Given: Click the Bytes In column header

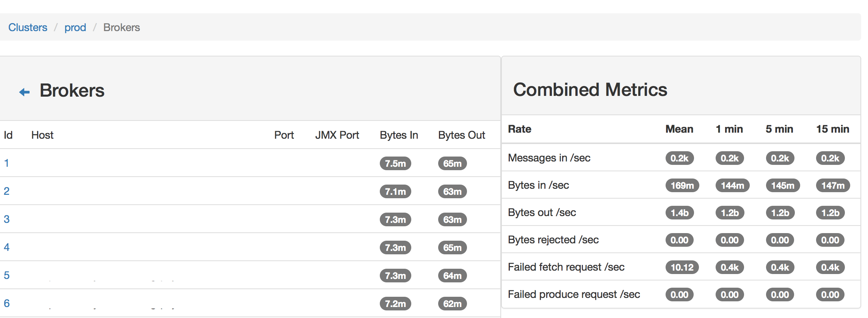Looking at the screenshot, I should pos(399,135).
